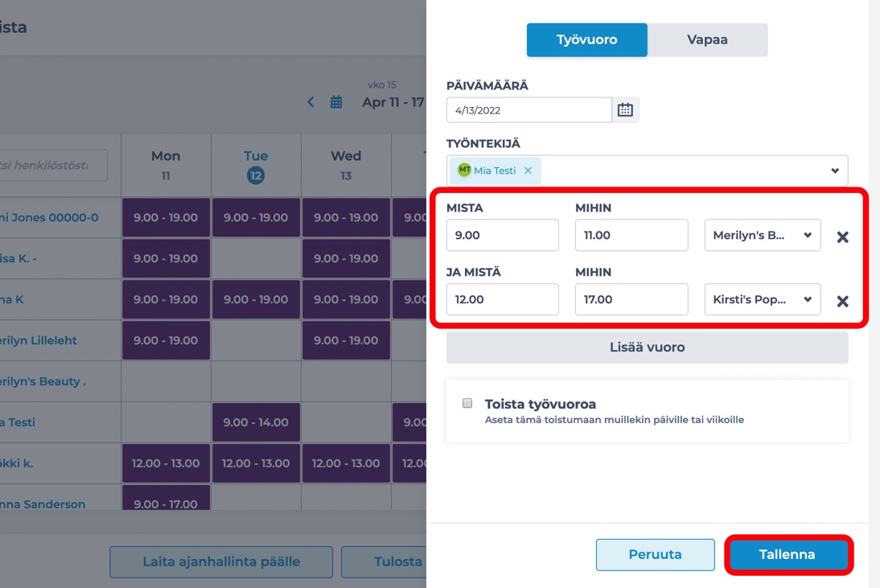Edit the second Mihin end time 17.00
The width and height of the screenshot is (880, 588).
[631, 299]
